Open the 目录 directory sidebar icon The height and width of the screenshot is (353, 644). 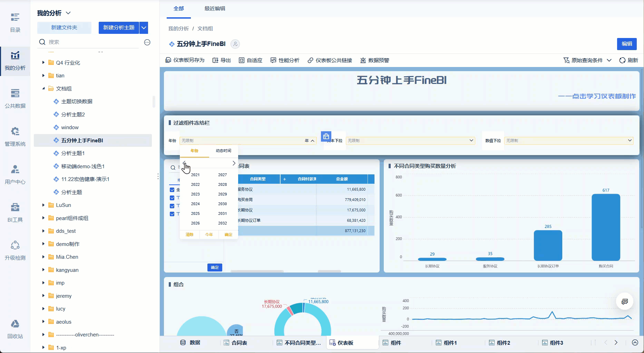(x=15, y=22)
